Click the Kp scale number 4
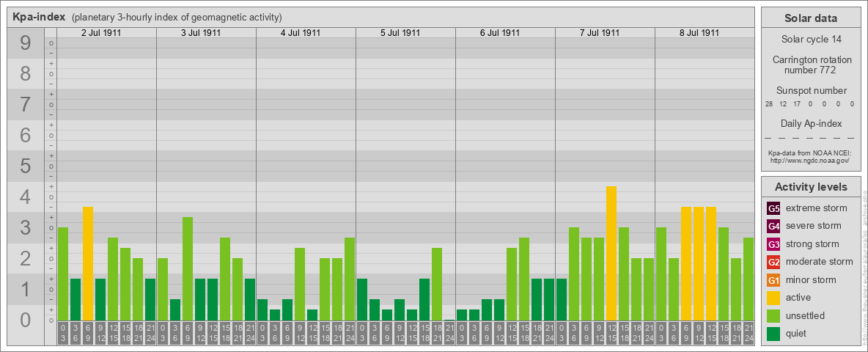 (x=26, y=197)
